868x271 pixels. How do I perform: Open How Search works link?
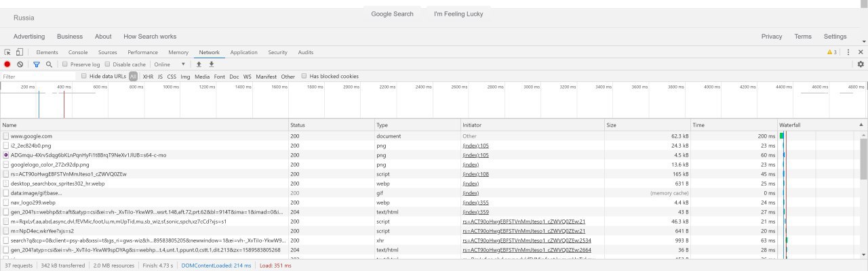click(x=150, y=37)
